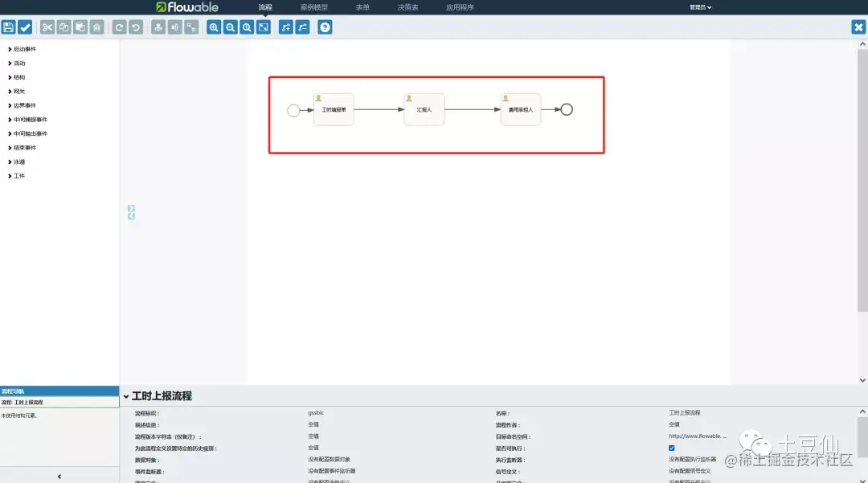868x483 pixels.
Task: Expand the 中间捕捉事件 palette group
Action: point(27,120)
